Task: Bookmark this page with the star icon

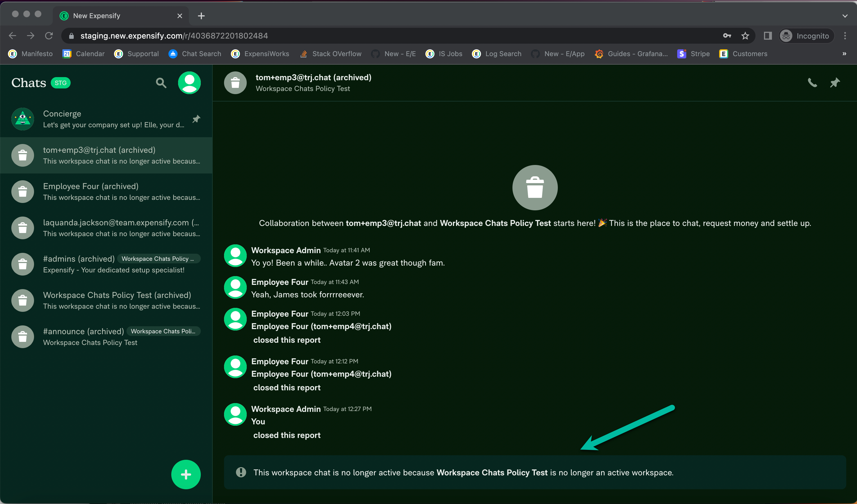Action: coord(745,36)
